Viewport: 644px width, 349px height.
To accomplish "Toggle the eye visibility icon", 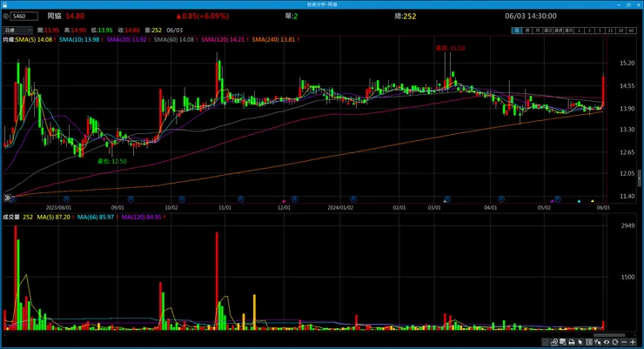I will 607,342.
